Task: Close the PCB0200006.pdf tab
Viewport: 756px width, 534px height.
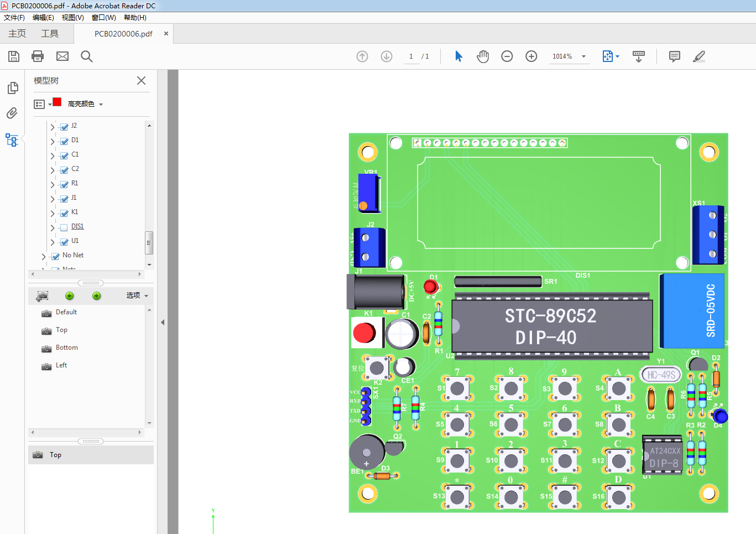Action: [166, 34]
